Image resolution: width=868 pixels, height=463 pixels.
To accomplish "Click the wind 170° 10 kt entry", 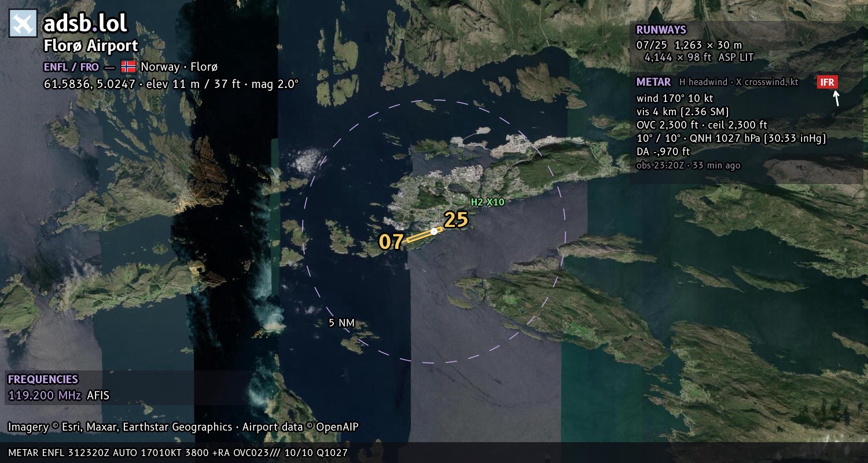I will 675,98.
